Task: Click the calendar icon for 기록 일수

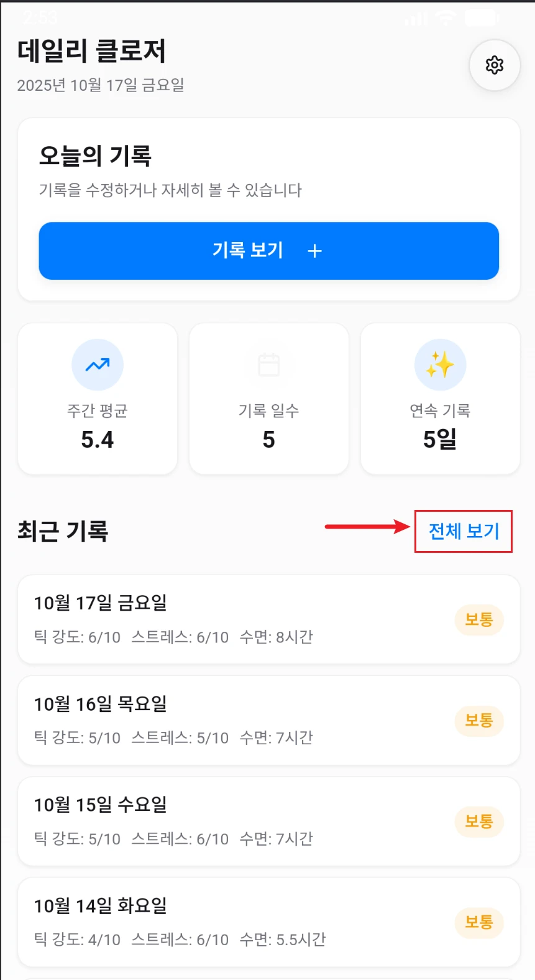Action: click(x=268, y=365)
